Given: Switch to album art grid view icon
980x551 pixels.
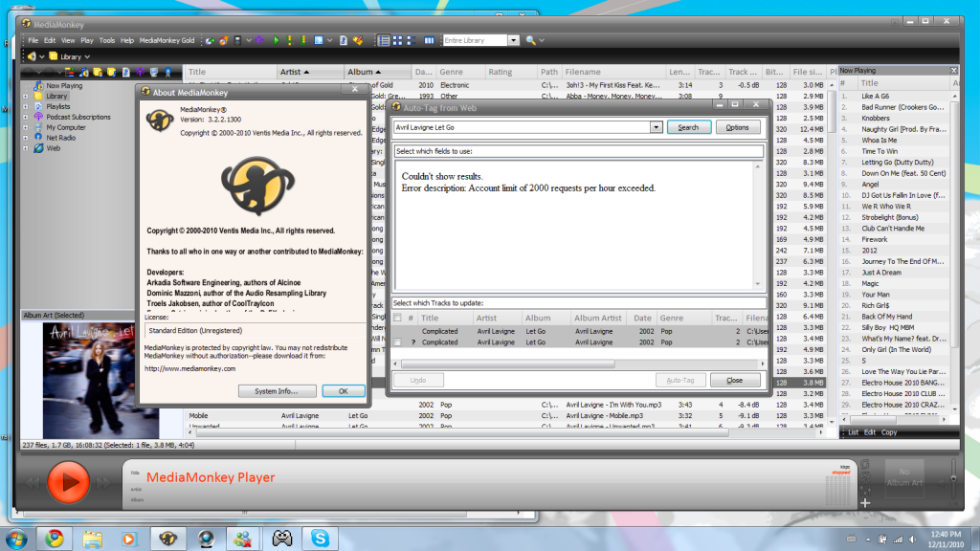Looking at the screenshot, I should pos(397,40).
